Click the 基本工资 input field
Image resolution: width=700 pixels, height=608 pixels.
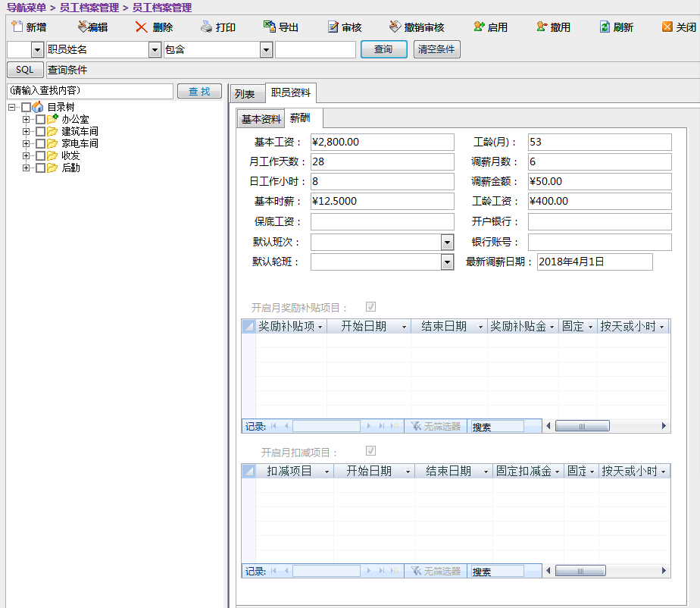(x=382, y=142)
